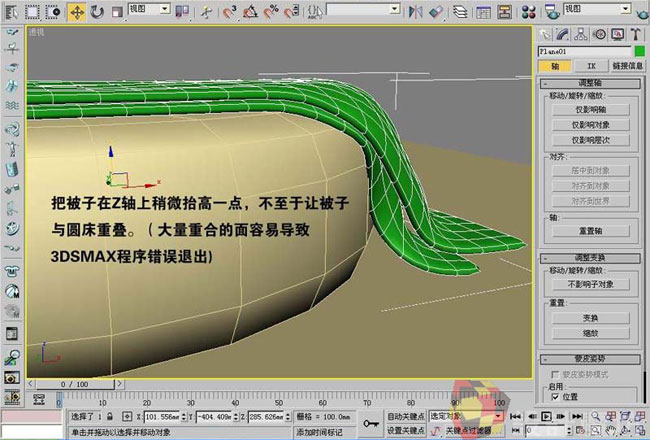650x440 pixels.
Task: Switch to the Modify command panel tab
Action: (563, 34)
